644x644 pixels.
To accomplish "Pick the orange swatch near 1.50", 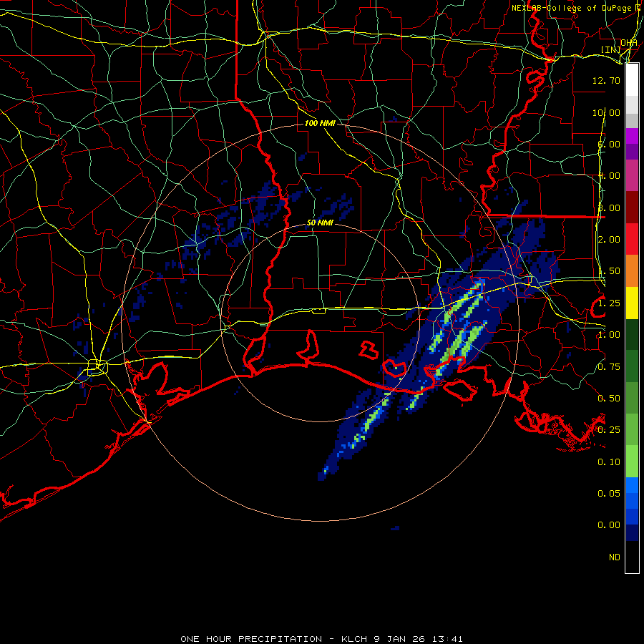I will pyautogui.click(x=632, y=271).
